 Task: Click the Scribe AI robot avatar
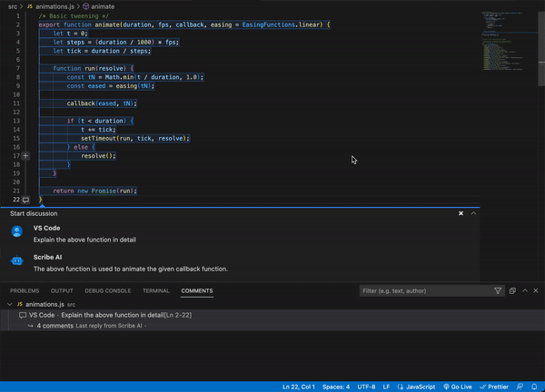[16, 260]
